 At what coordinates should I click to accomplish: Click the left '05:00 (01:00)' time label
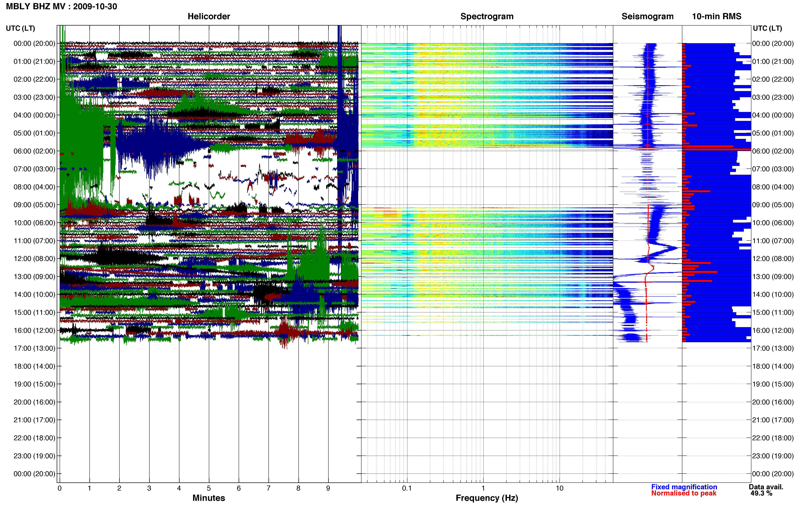coord(34,133)
